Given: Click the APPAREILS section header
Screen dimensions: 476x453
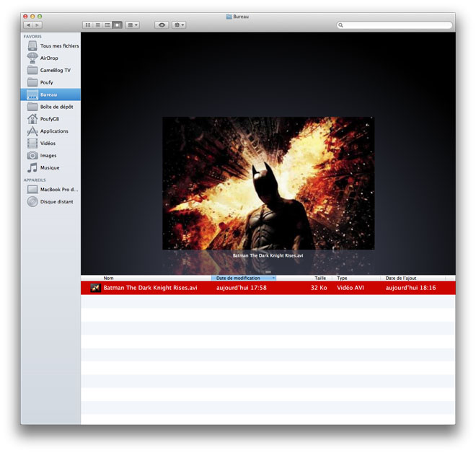Looking at the screenshot, I should tap(35, 180).
